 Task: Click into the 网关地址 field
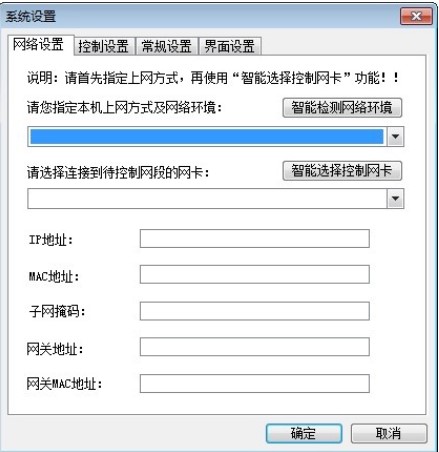tap(255, 347)
